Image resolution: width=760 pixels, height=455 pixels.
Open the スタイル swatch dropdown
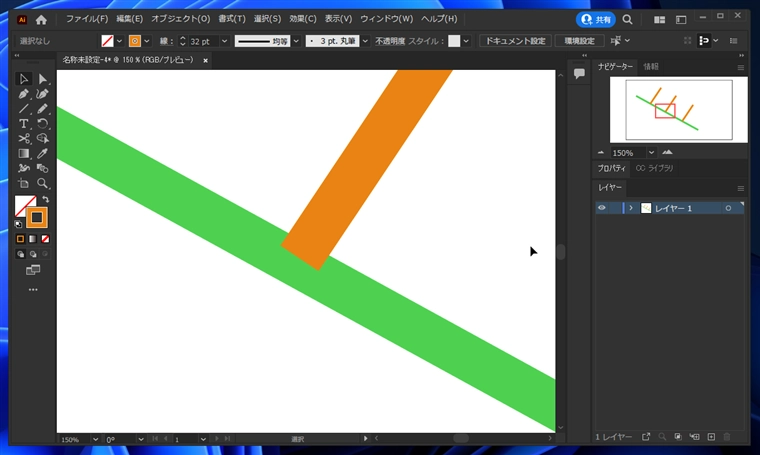466,41
